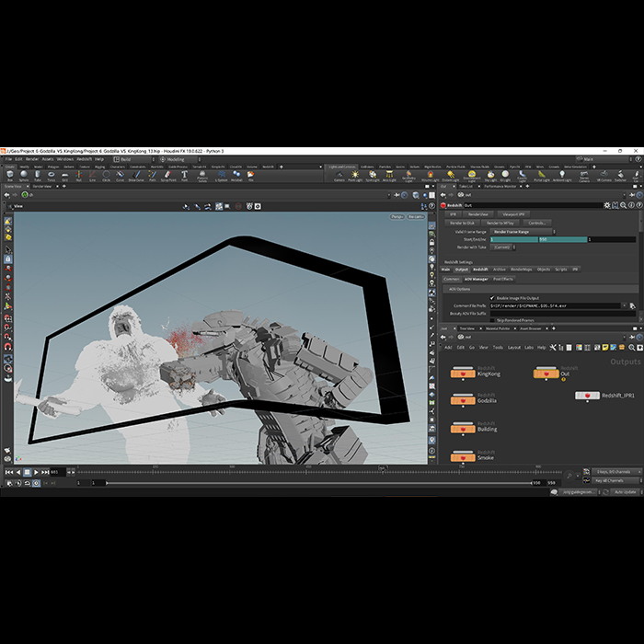The image size is (644, 644).
Task: Toggle the Skip Rendered Frames checkbox
Action: pos(491,320)
